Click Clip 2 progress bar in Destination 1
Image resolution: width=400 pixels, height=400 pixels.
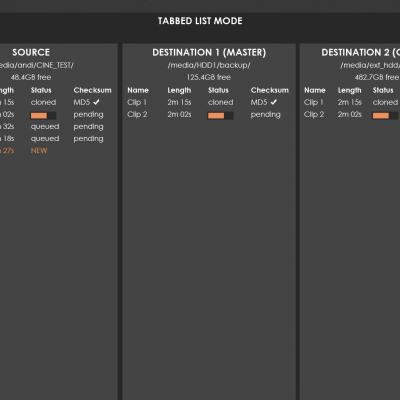click(220, 116)
